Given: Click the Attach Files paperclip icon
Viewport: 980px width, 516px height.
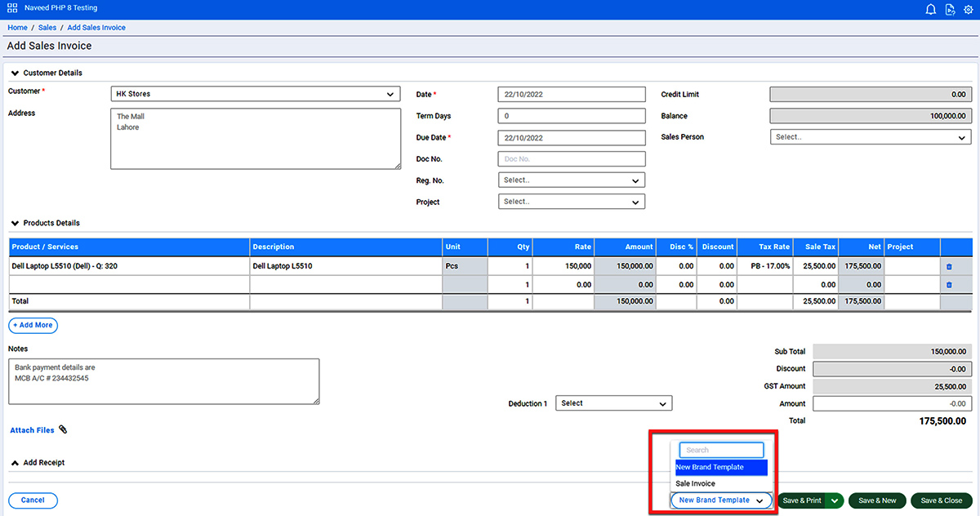Looking at the screenshot, I should [63, 429].
